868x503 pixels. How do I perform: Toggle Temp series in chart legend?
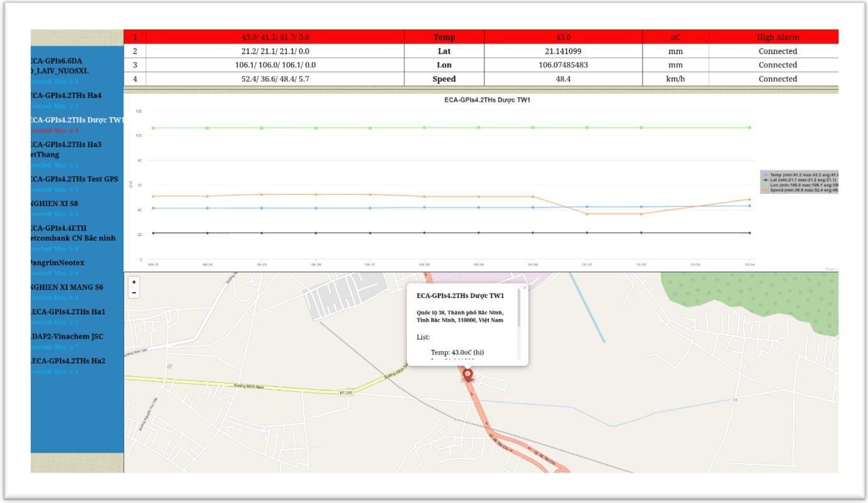pos(800,174)
